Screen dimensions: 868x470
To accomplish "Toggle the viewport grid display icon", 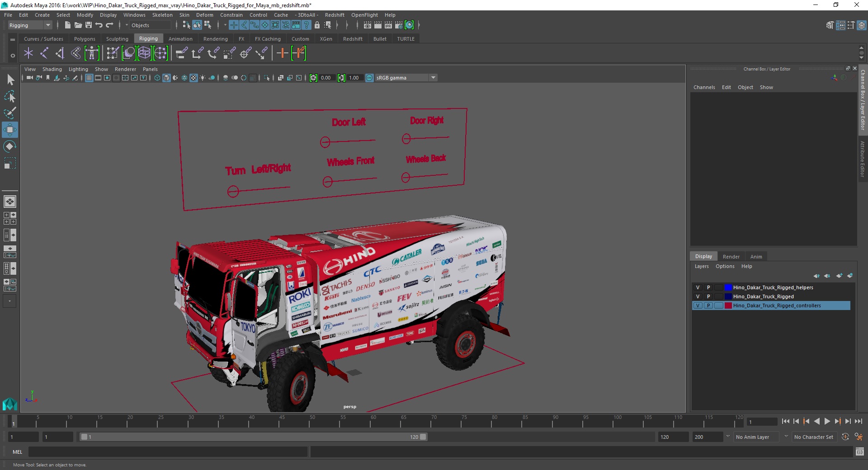I will tap(89, 78).
